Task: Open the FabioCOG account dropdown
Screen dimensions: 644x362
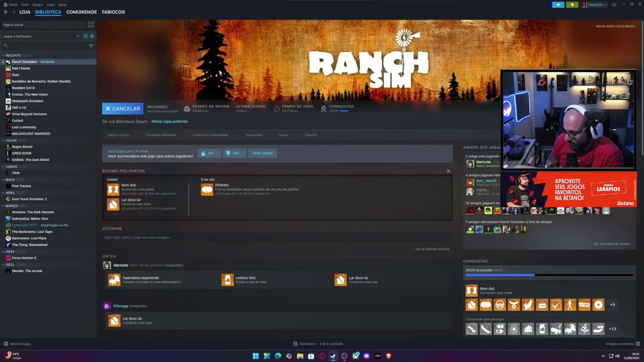Action: pos(594,5)
